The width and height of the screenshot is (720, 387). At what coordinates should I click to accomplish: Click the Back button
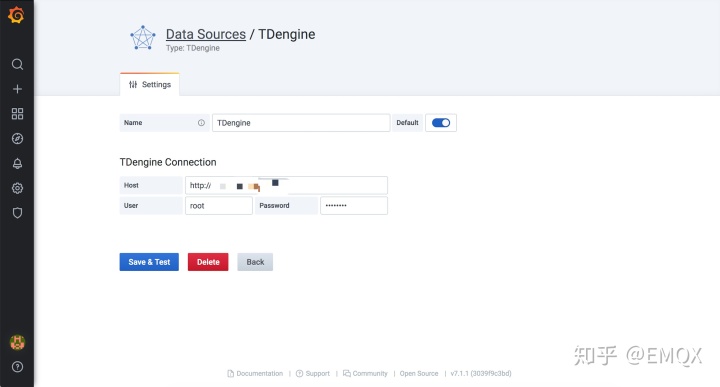[255, 262]
